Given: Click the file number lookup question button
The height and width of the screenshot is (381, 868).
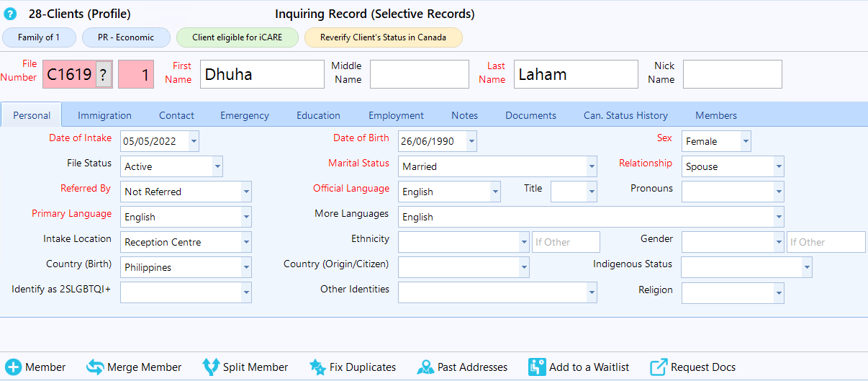Looking at the screenshot, I should coord(104,74).
